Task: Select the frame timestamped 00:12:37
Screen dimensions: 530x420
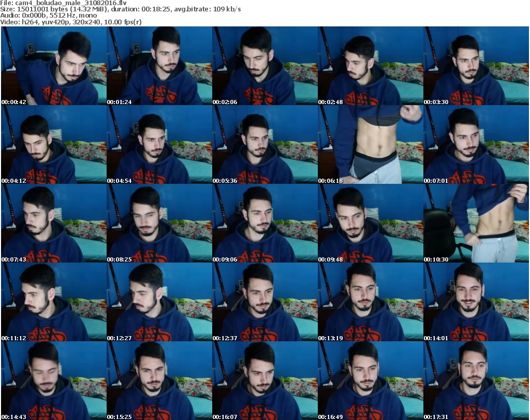Action: (265, 301)
